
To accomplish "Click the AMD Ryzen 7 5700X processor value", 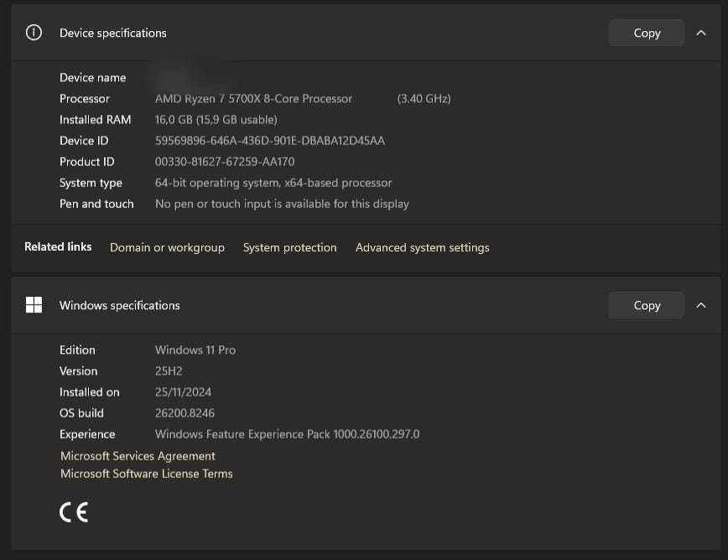I will point(253,98).
